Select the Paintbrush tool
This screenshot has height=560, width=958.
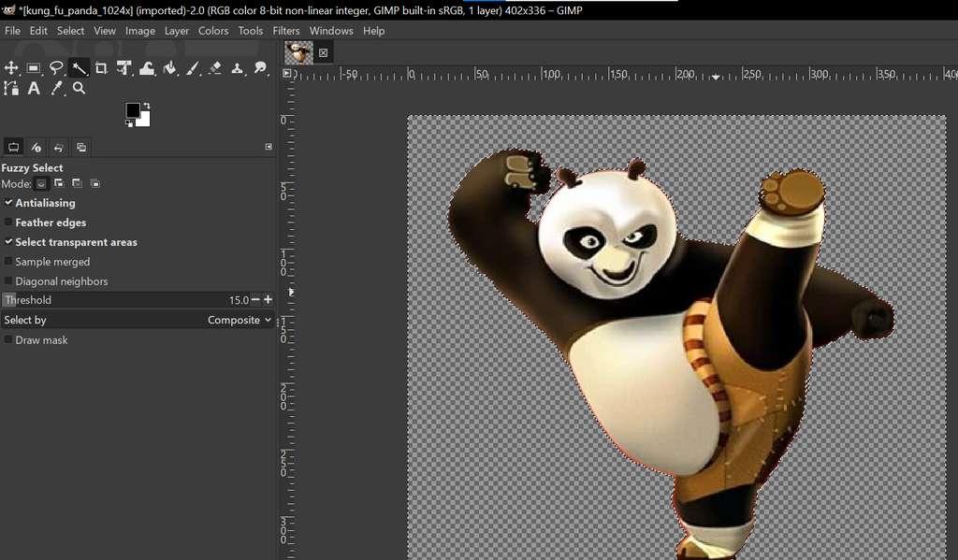[193, 68]
